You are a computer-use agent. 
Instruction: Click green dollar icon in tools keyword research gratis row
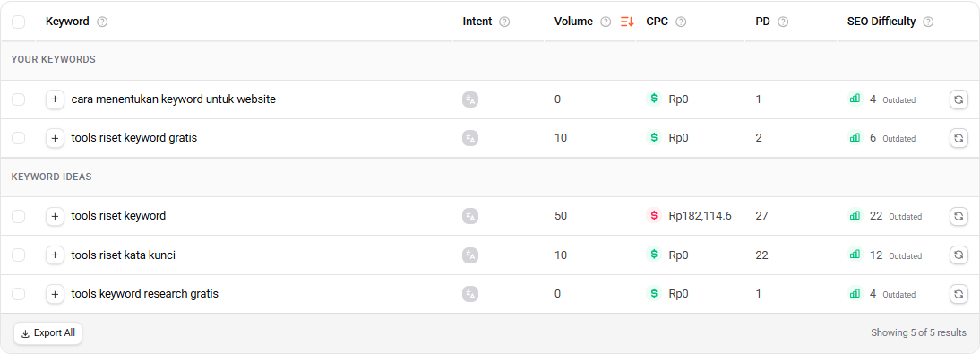click(654, 293)
